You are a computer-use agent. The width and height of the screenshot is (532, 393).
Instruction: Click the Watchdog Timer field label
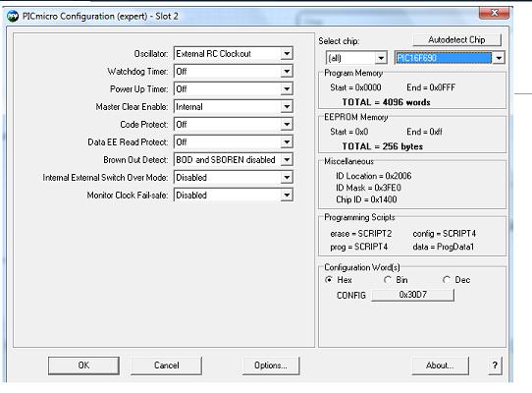(x=137, y=72)
